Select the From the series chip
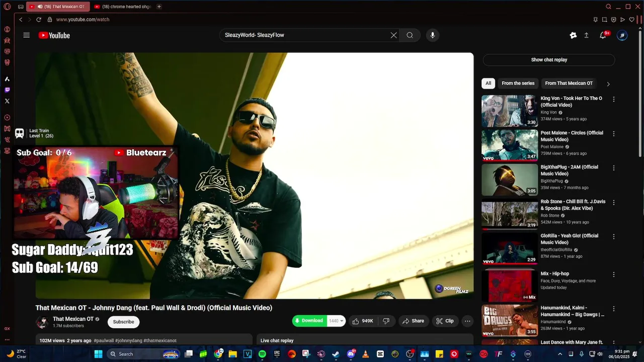The image size is (644, 362). (x=518, y=83)
